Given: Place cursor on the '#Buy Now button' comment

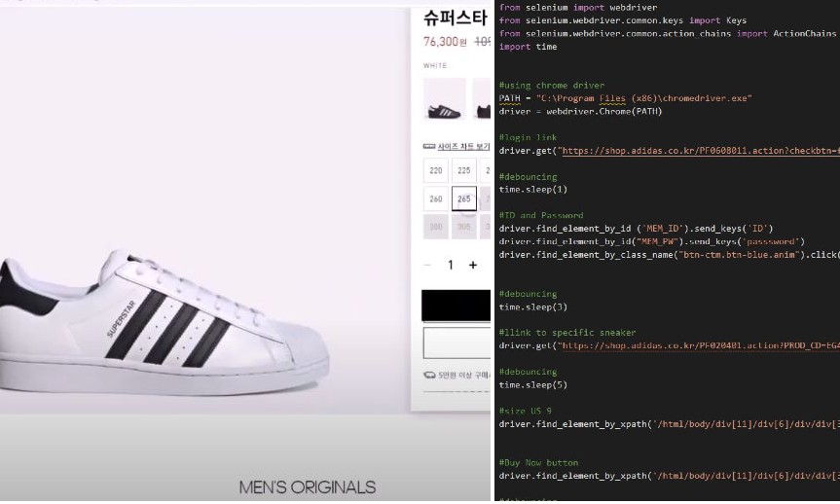Looking at the screenshot, I should click(x=538, y=463).
